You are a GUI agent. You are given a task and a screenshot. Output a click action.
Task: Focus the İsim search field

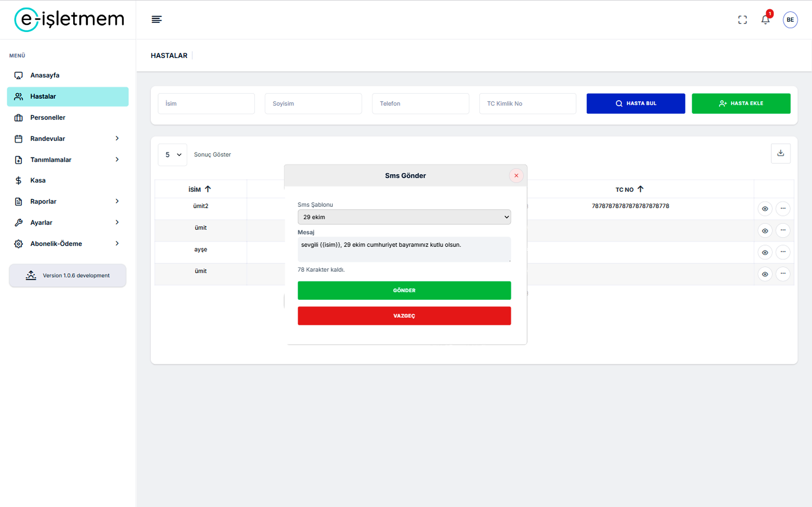(x=206, y=104)
